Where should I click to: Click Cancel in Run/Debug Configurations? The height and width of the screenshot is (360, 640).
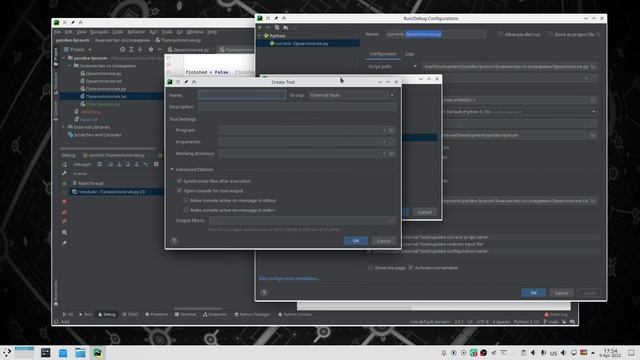coord(561,293)
